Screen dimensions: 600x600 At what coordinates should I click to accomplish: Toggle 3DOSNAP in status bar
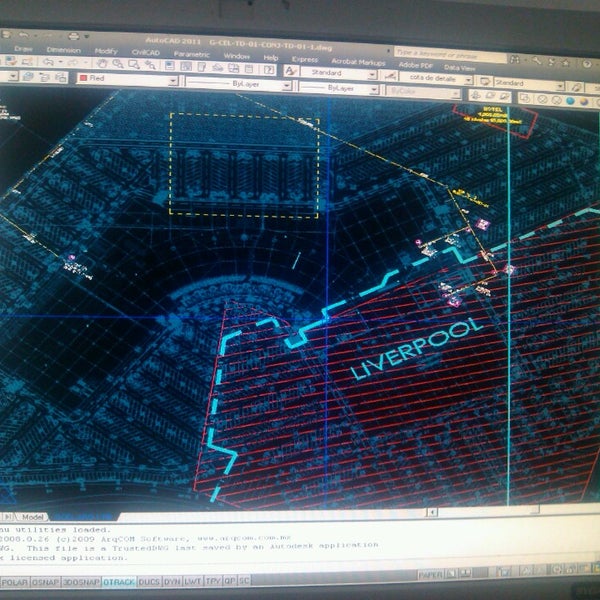click(81, 582)
